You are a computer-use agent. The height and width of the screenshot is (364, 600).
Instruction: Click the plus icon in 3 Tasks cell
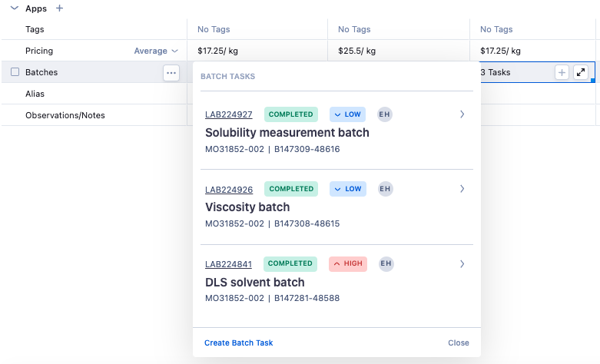coord(562,72)
